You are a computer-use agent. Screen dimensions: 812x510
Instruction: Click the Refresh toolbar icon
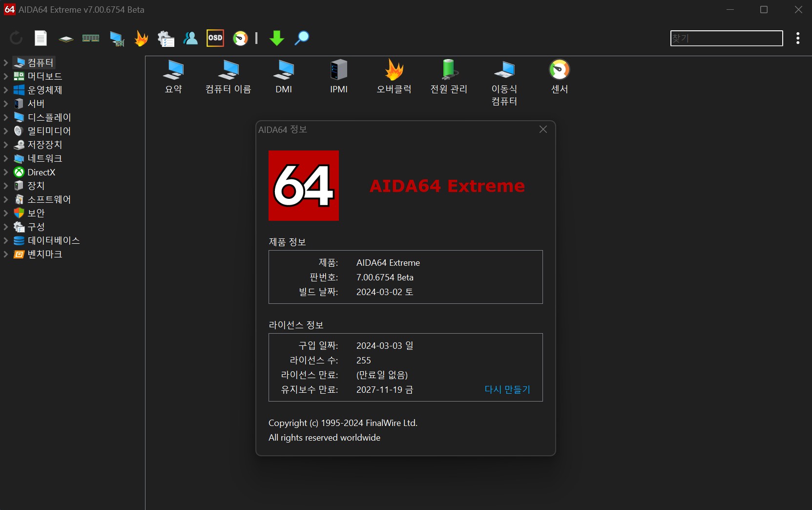pyautogui.click(x=16, y=38)
